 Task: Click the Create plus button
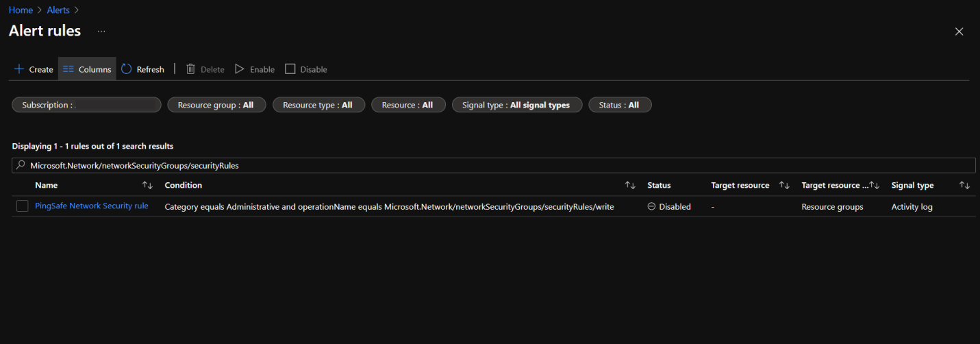pyautogui.click(x=34, y=69)
